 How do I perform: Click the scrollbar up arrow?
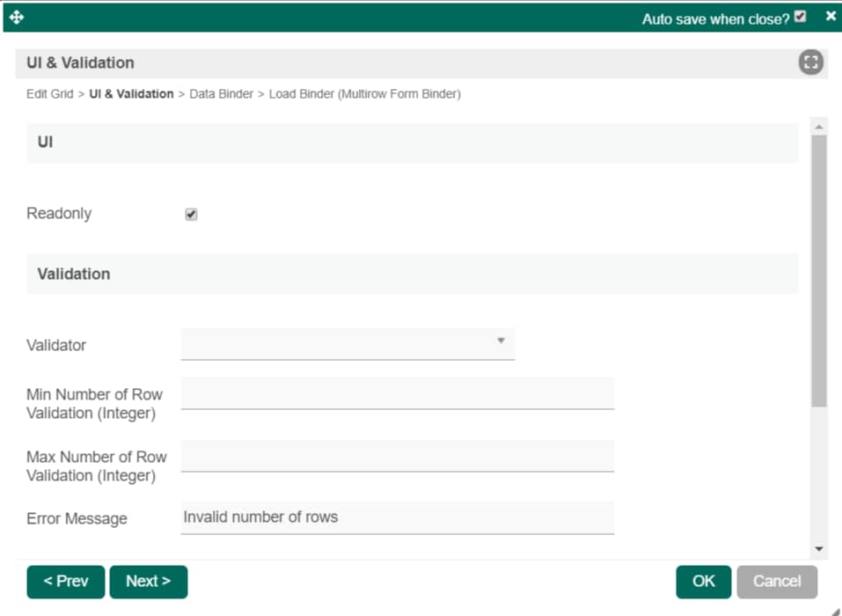[818, 127]
